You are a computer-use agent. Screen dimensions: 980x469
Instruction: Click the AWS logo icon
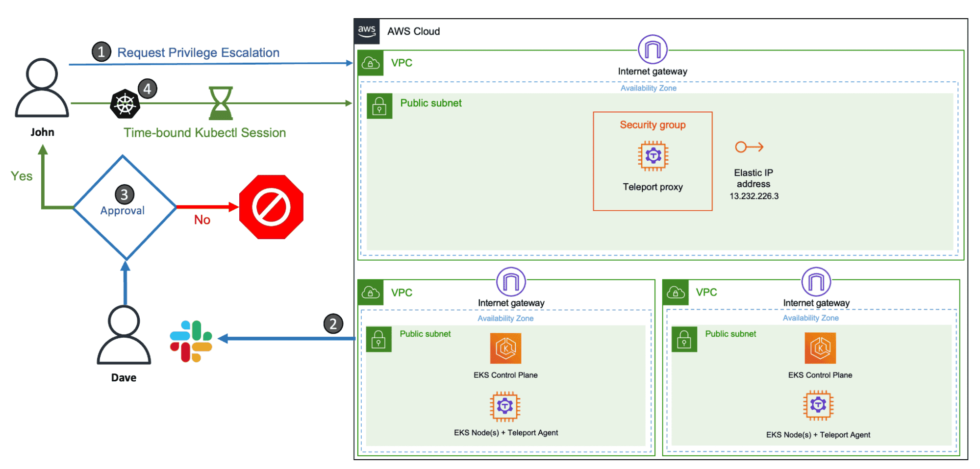coord(367,31)
